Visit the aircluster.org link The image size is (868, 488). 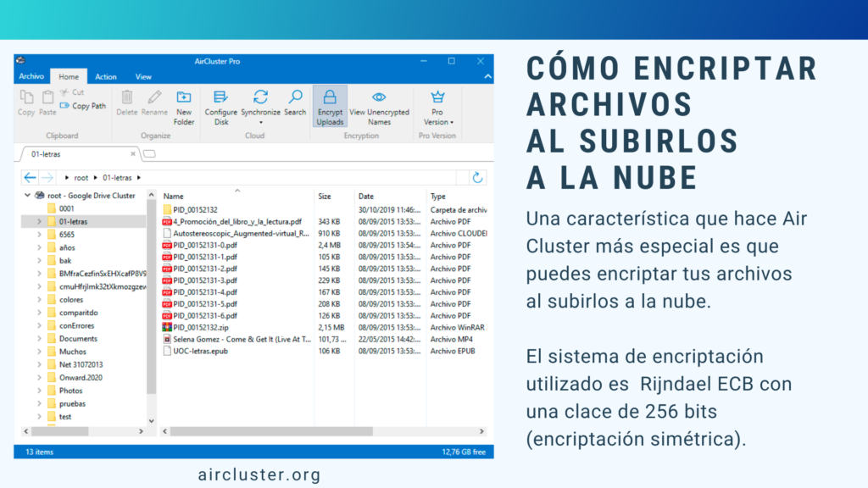259,474
